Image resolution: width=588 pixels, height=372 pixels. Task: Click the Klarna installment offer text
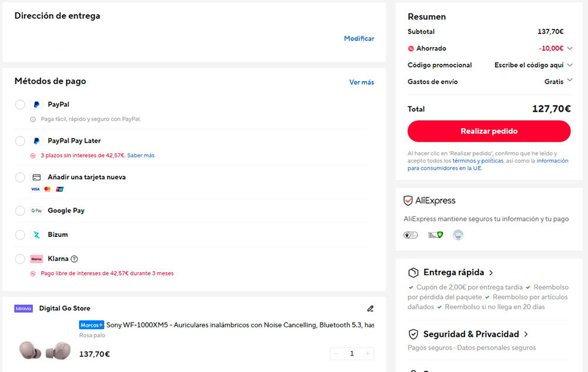pyautogui.click(x=107, y=273)
